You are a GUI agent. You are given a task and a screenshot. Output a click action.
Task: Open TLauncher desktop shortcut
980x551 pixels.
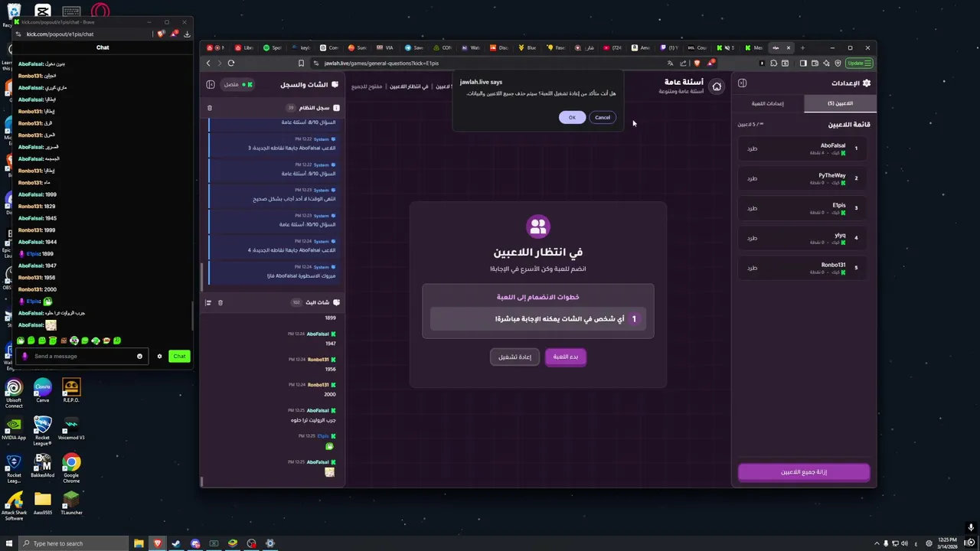(x=71, y=504)
